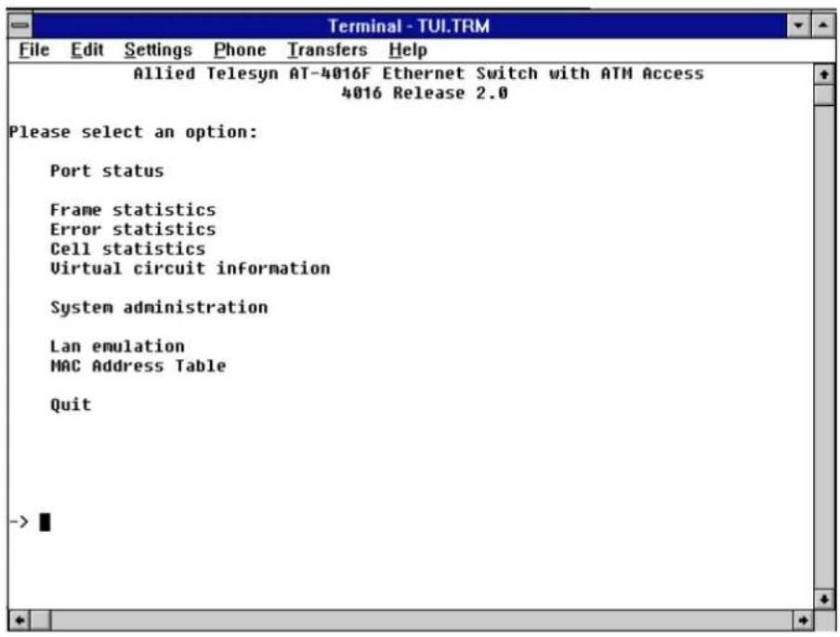Click the MAC Address Table option
Screen dimensions: 840x637
coord(138,365)
